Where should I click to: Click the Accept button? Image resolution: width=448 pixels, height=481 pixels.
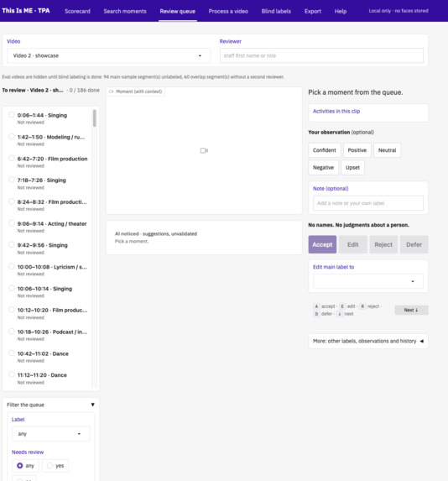(x=322, y=244)
